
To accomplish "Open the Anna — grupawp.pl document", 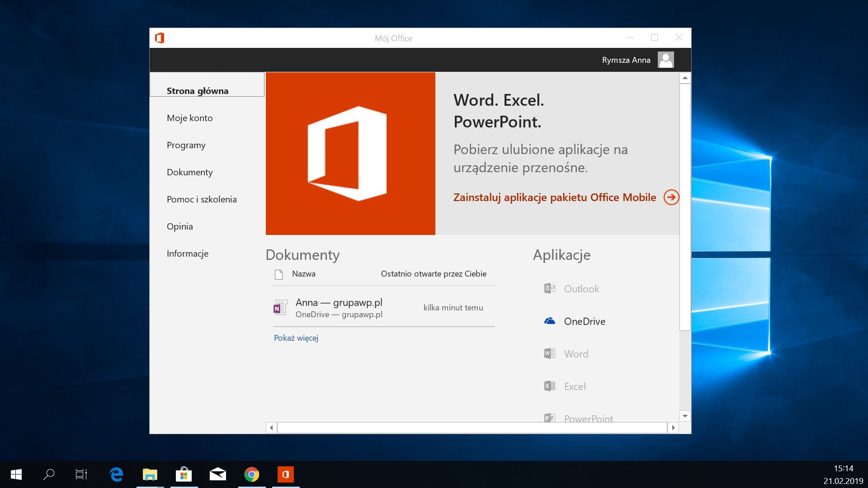I will click(x=339, y=303).
